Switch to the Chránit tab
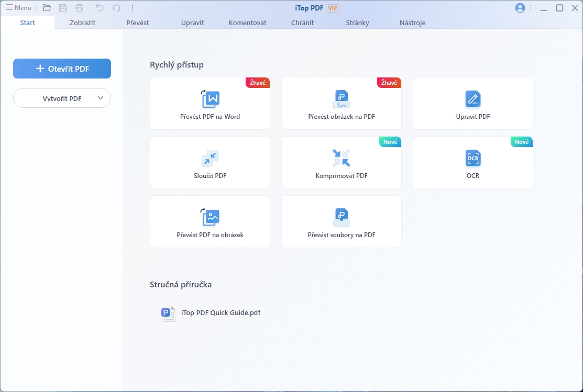 point(302,23)
